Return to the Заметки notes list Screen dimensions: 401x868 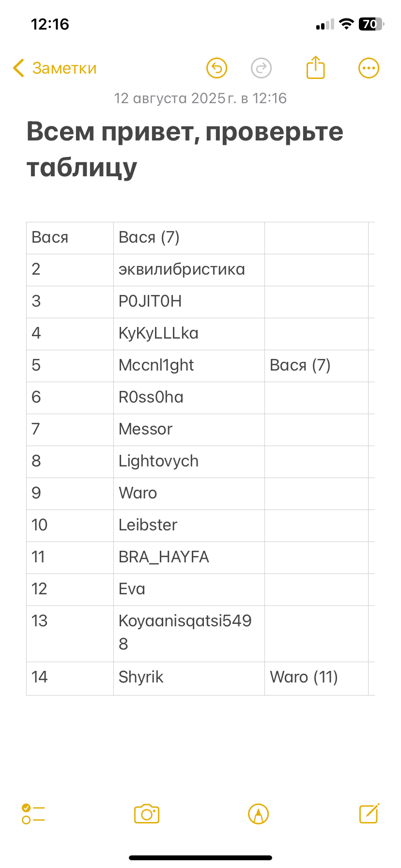pyautogui.click(x=54, y=68)
